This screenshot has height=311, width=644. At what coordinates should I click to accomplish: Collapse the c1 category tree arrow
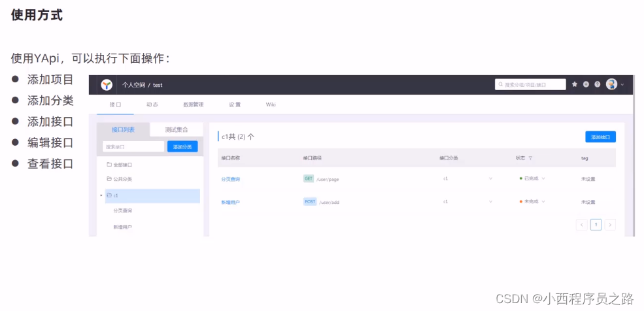click(x=101, y=196)
